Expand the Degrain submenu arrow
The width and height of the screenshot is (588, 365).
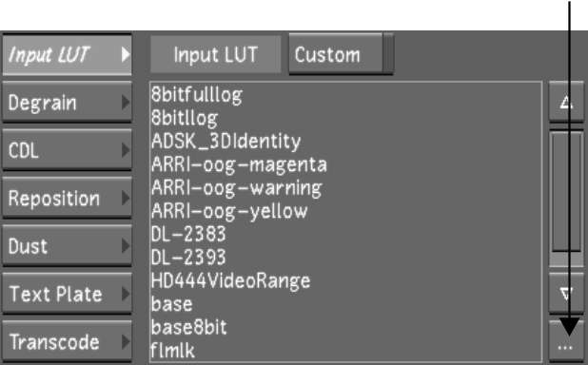(126, 103)
